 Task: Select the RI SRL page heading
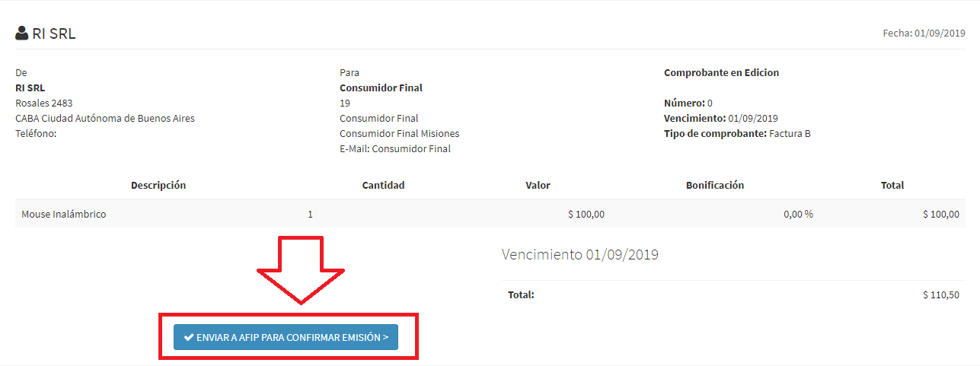tap(46, 33)
